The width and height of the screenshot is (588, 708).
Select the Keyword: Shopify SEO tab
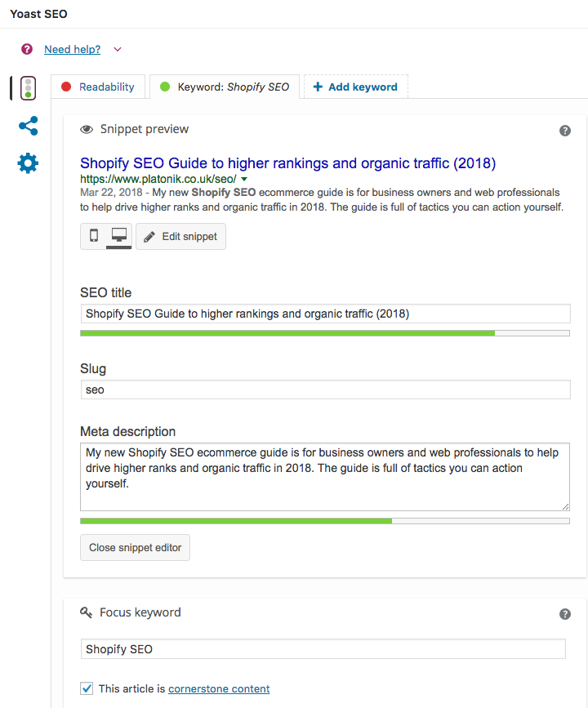click(225, 87)
